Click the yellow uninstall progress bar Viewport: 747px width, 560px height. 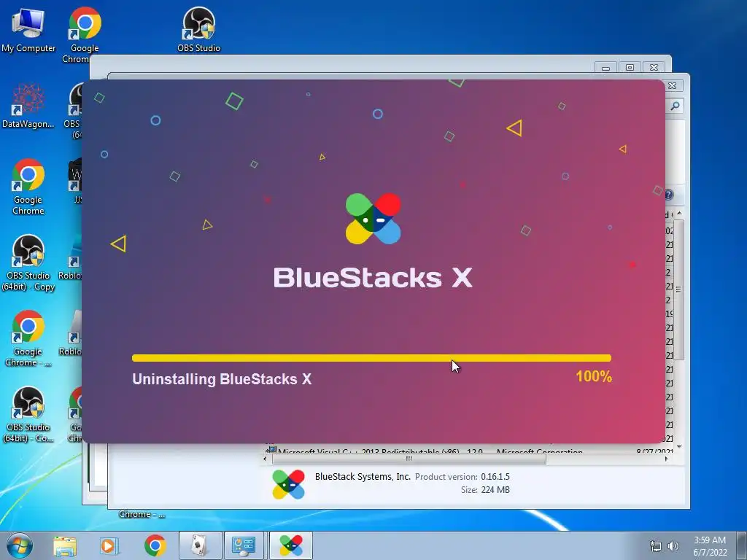[371, 358]
